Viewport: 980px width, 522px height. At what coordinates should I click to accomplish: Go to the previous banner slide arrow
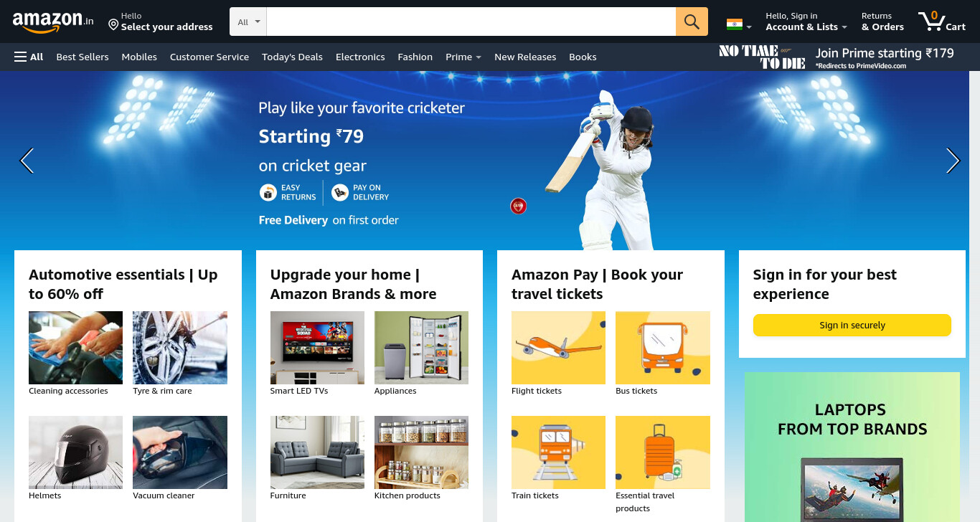tap(27, 161)
